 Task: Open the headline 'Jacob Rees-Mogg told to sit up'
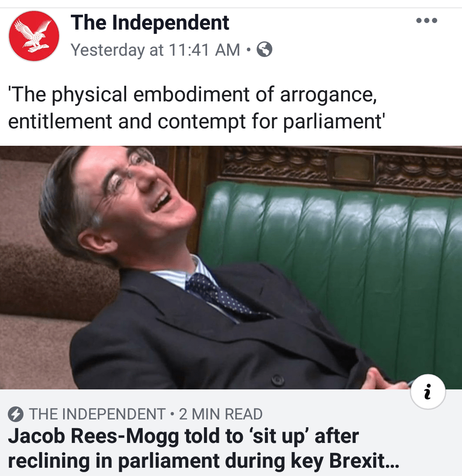tap(183, 436)
